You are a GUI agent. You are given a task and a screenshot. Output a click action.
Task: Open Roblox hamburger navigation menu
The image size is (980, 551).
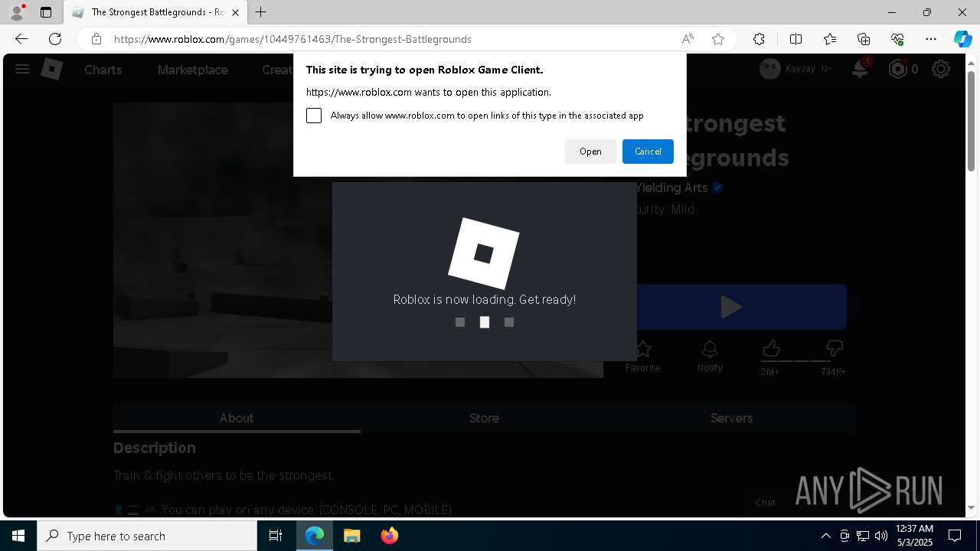tap(22, 70)
